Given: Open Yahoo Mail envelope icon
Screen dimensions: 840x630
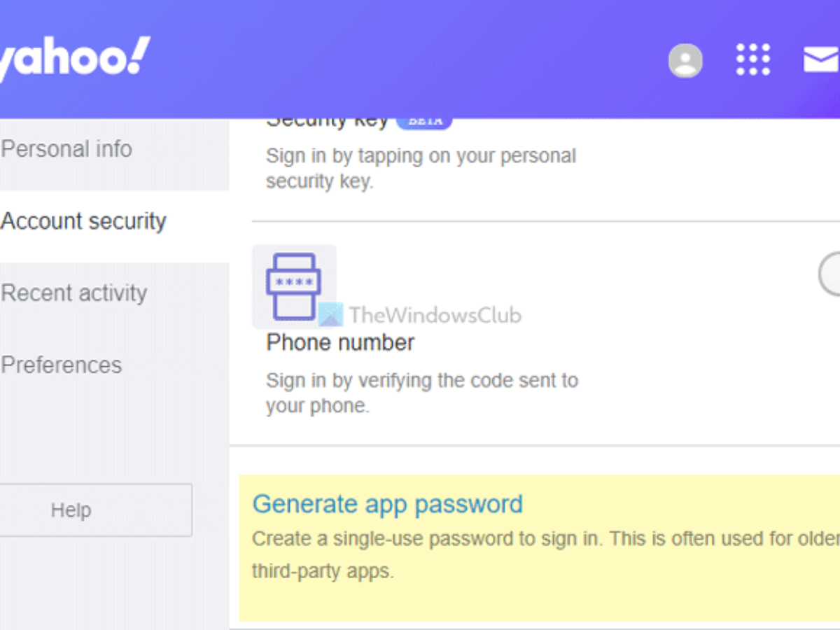Looking at the screenshot, I should click(822, 60).
